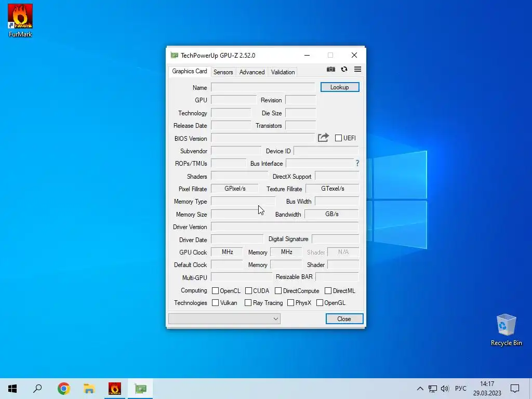This screenshot has width=532, height=399.
Task: Click the Shaders field
Action: [239, 176]
